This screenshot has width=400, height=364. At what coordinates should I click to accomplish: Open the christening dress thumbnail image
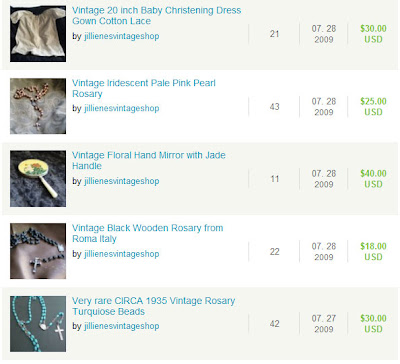point(38,34)
